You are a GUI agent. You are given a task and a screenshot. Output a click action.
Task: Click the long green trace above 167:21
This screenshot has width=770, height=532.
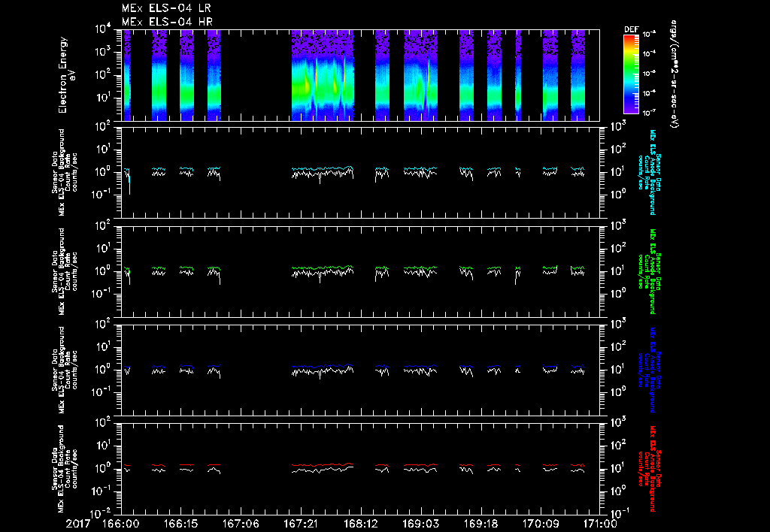[323, 268]
